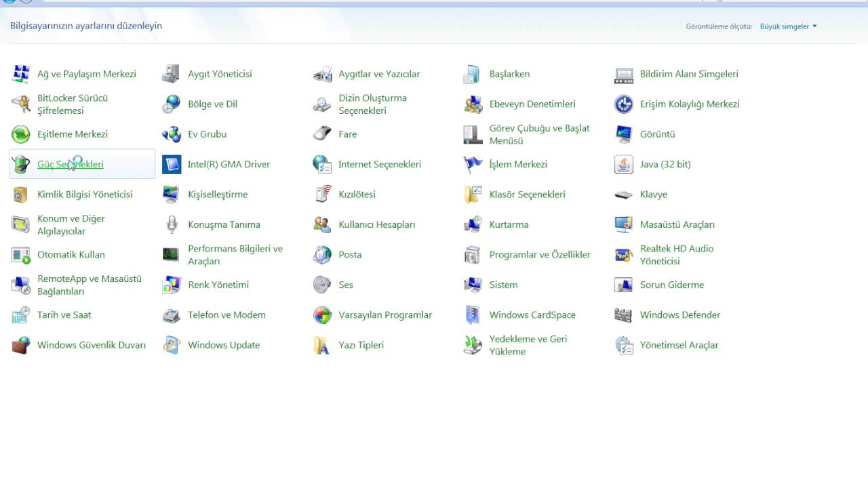Screen dimensions: 868x488
Task: Open the RemoteApp ve Masaüstü Bağlantıları icon
Action: 21,285
